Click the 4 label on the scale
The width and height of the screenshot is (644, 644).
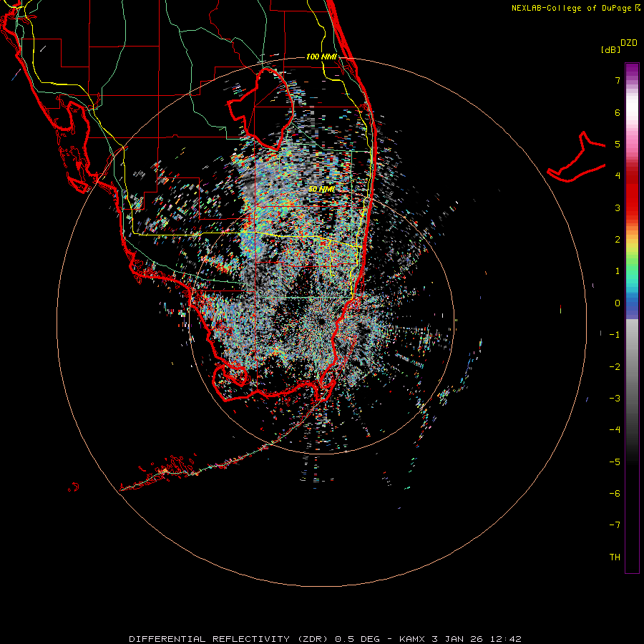click(618, 176)
